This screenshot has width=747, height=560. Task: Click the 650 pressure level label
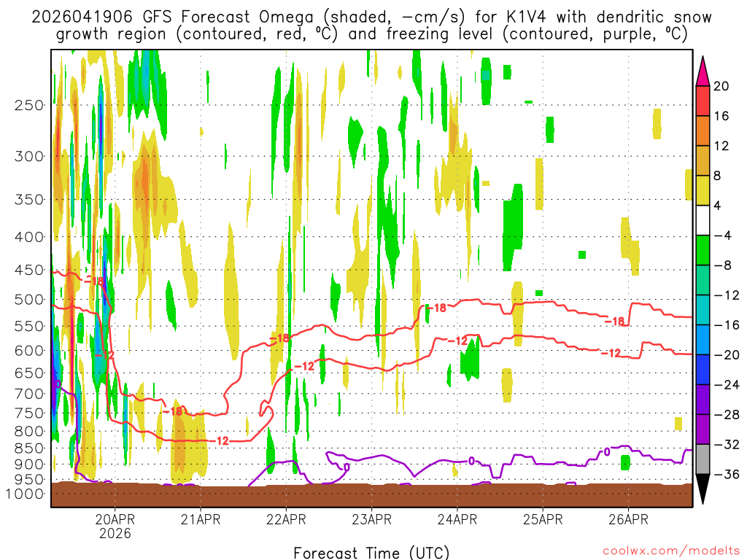pos(29,373)
